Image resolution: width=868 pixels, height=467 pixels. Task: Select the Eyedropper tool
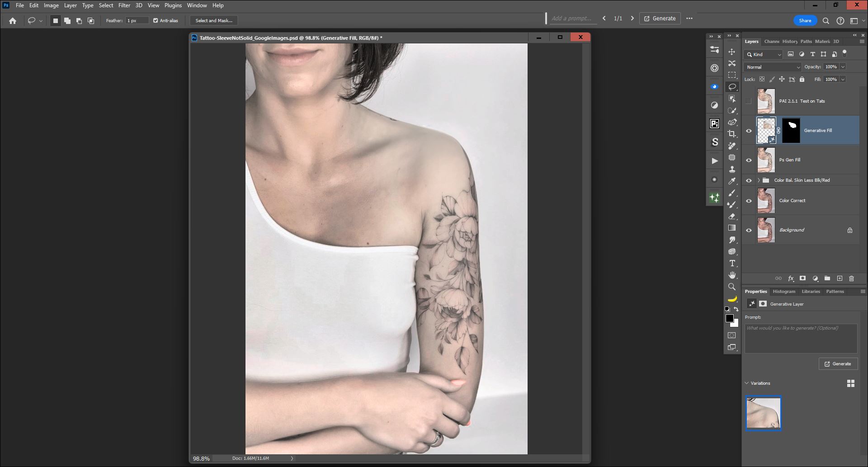coord(732,181)
